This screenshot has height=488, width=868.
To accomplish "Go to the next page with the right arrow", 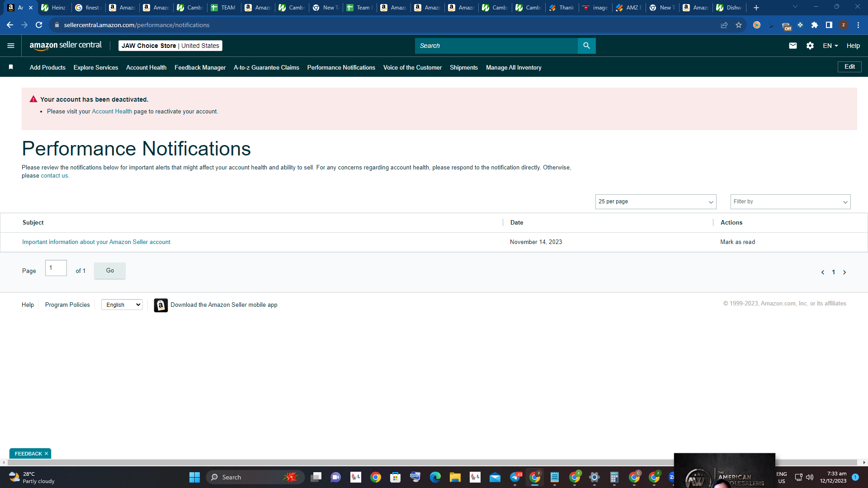I will [844, 272].
